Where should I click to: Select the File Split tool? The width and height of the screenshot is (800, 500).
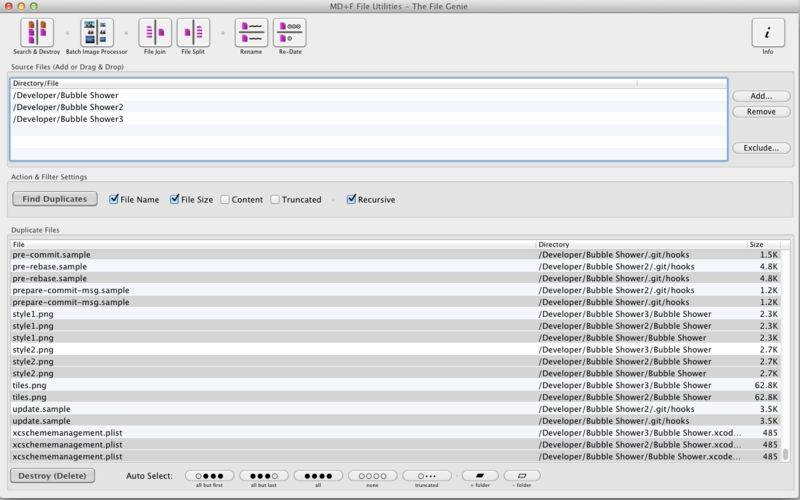coord(193,33)
